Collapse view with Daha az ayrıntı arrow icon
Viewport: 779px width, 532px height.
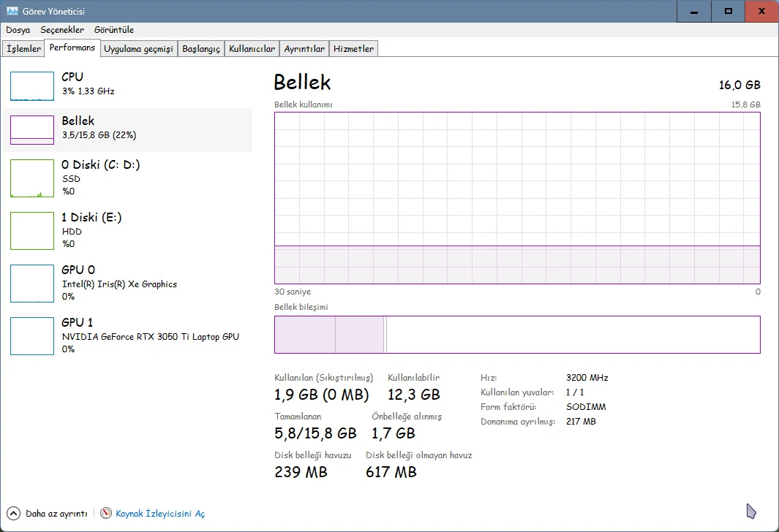[13, 513]
